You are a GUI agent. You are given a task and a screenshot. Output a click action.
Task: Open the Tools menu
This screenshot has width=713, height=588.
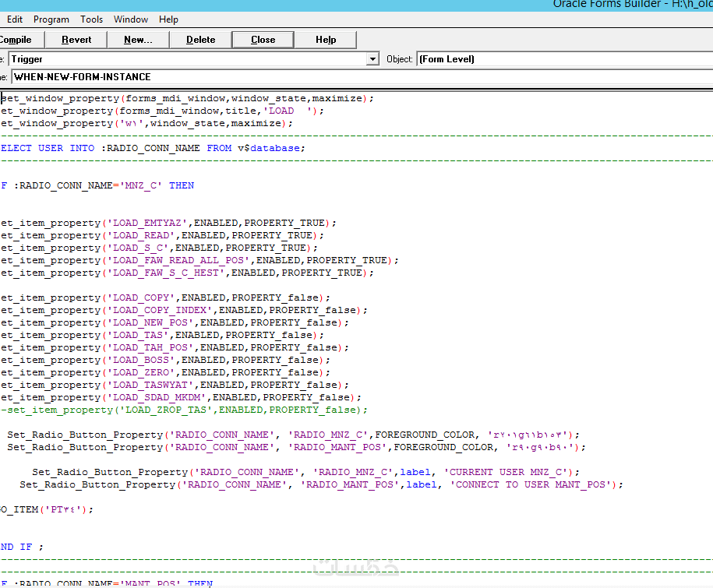(x=91, y=19)
